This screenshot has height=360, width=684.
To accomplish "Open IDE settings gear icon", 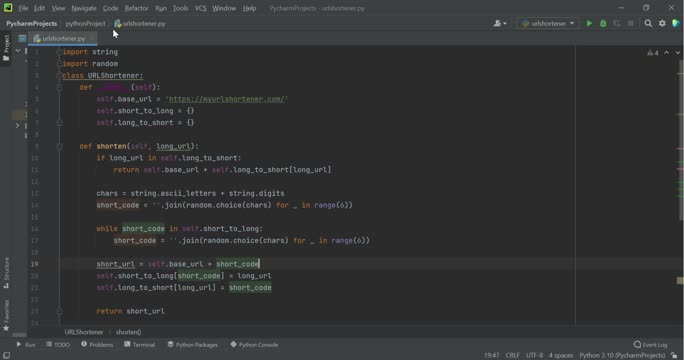I will (662, 24).
